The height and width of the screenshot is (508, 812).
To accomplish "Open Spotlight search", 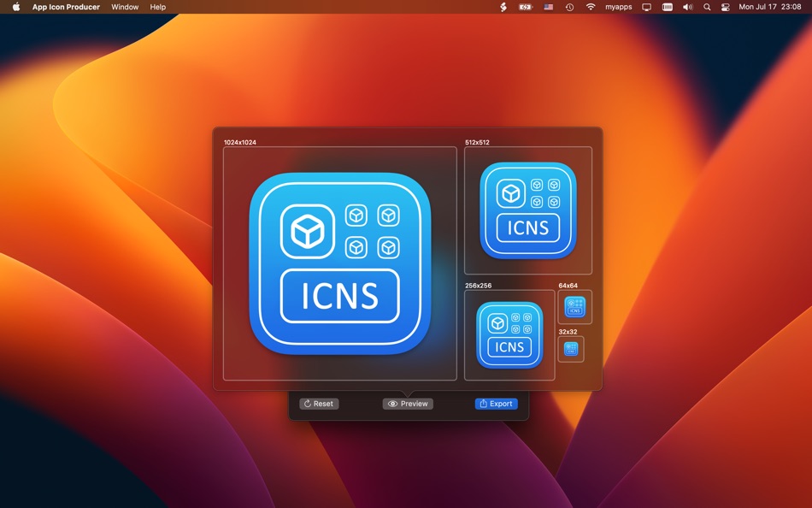I will click(x=707, y=7).
